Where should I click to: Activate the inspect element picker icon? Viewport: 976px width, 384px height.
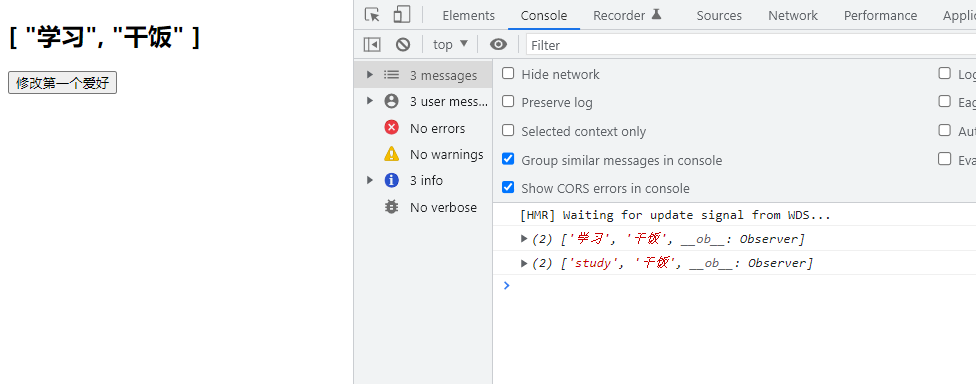[372, 15]
